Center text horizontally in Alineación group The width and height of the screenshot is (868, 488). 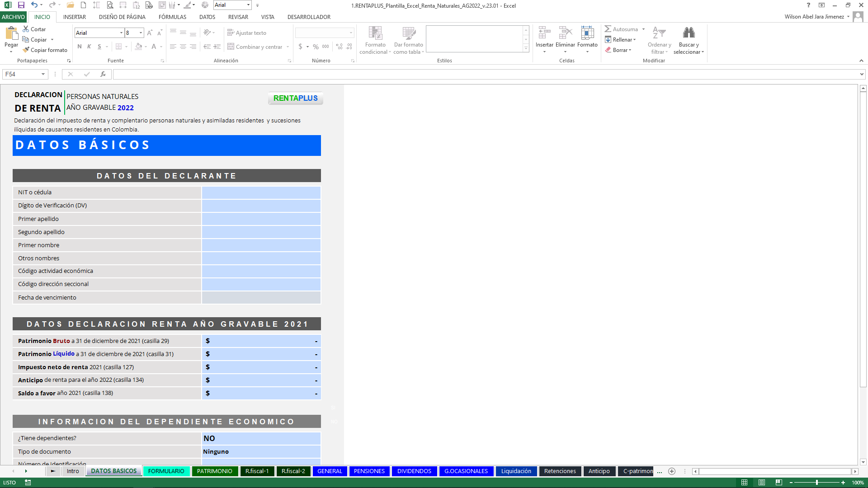pos(183,47)
